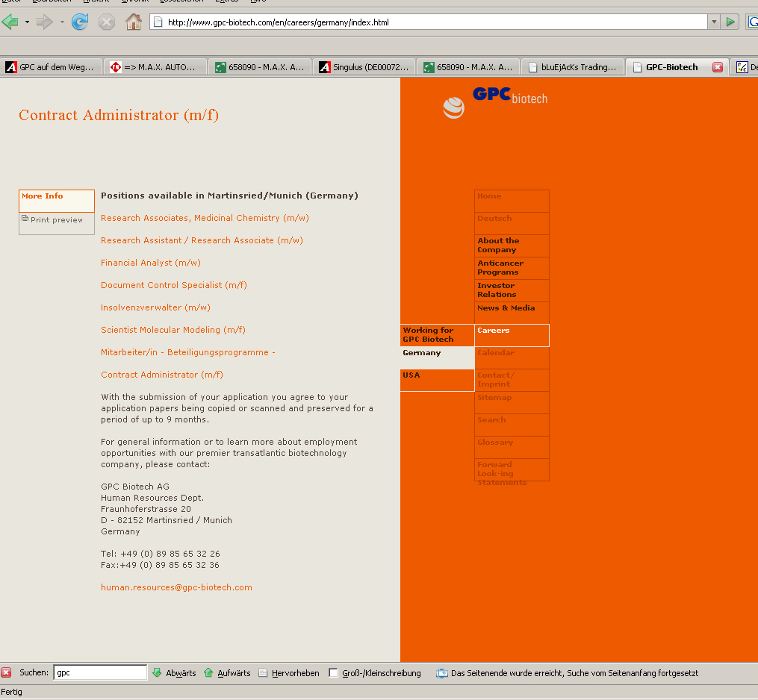The height and width of the screenshot is (700, 758).
Task: Open Insolvenzverwalter (m/w) job link
Action: (155, 307)
